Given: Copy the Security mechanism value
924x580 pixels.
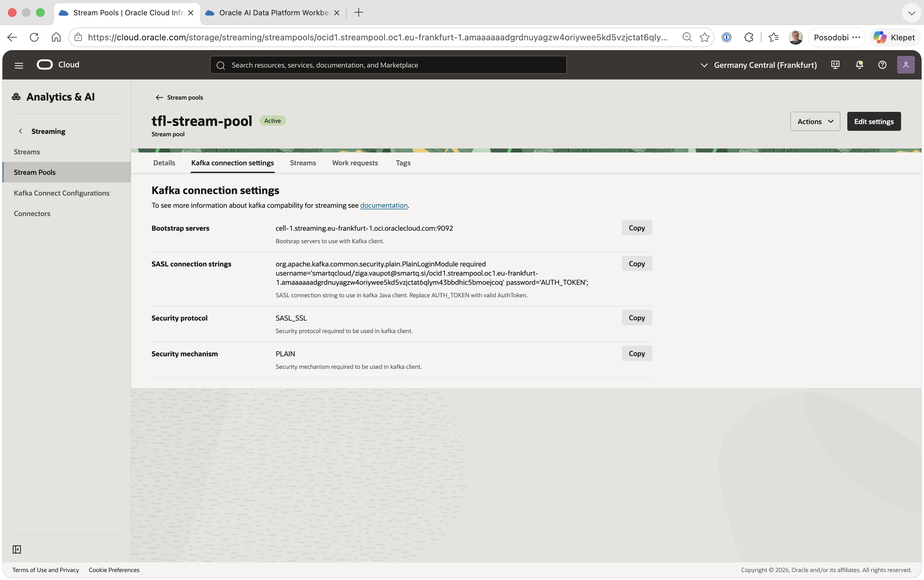Looking at the screenshot, I should click(x=637, y=353).
